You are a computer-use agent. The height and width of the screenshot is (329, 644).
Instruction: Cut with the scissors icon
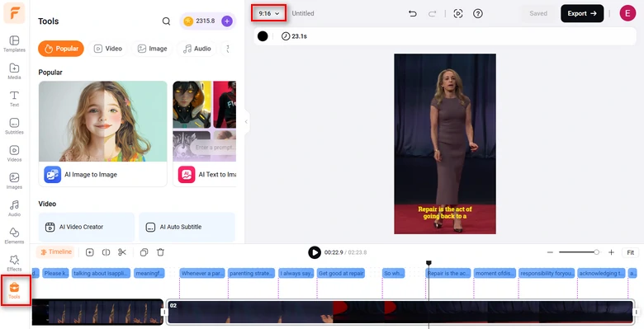click(122, 252)
